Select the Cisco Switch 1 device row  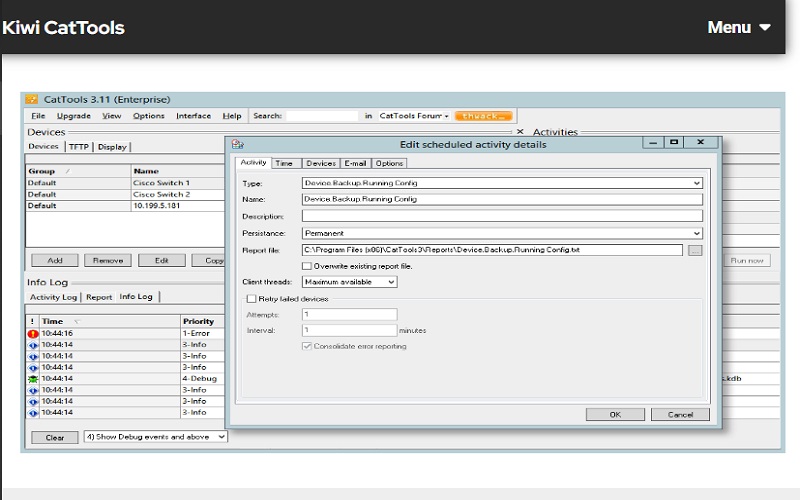tap(125, 183)
